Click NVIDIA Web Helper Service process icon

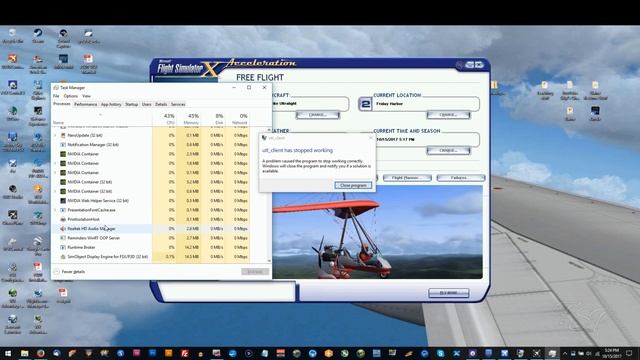(63, 200)
